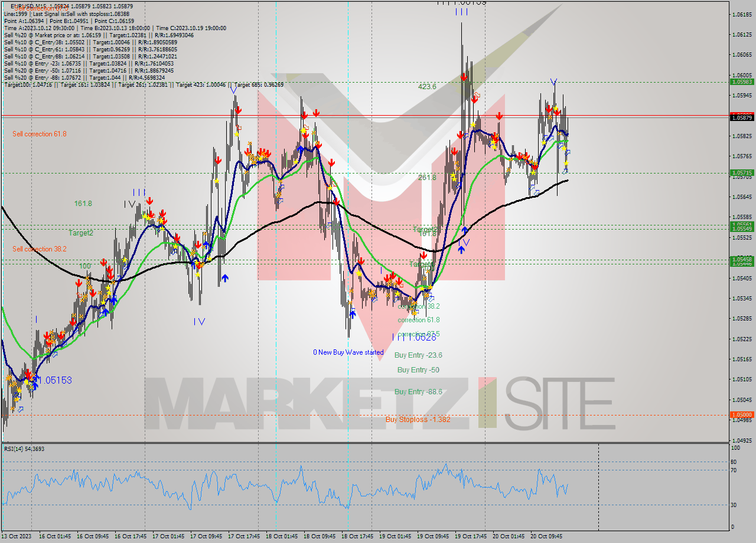Click the 'Sell %20 @ Market price' line

[x=99, y=35]
